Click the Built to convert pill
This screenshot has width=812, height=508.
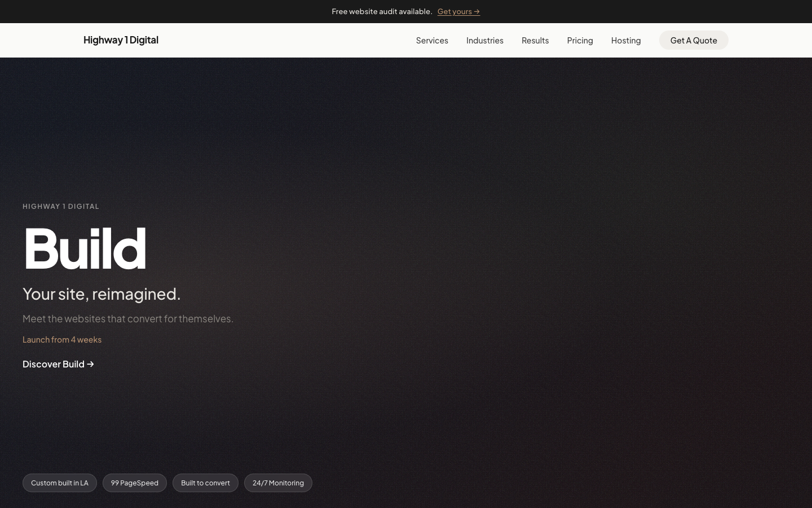coord(205,483)
